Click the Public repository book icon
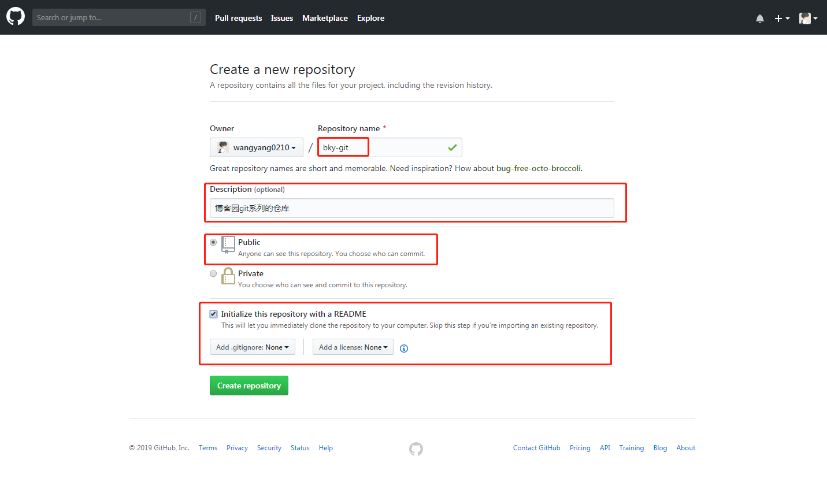 tap(228, 244)
